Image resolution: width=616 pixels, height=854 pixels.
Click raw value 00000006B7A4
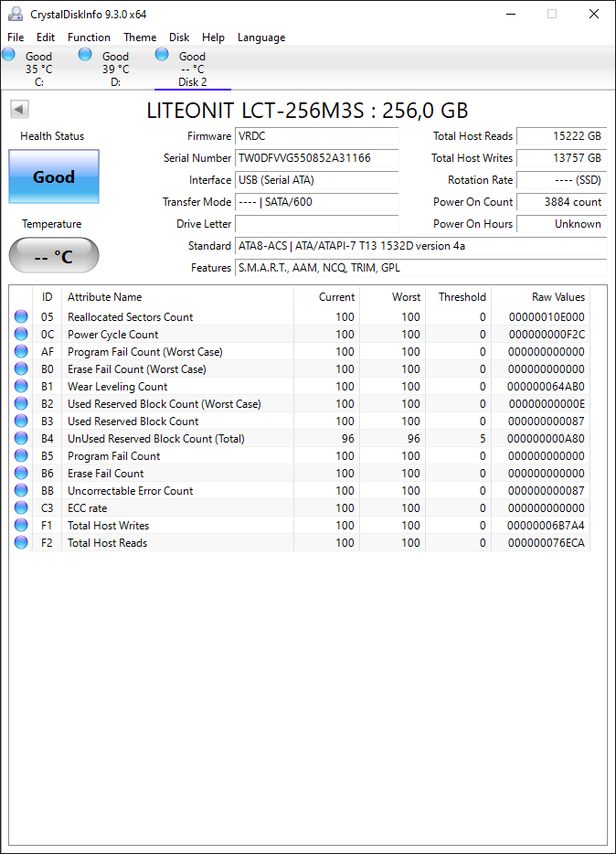(546, 526)
